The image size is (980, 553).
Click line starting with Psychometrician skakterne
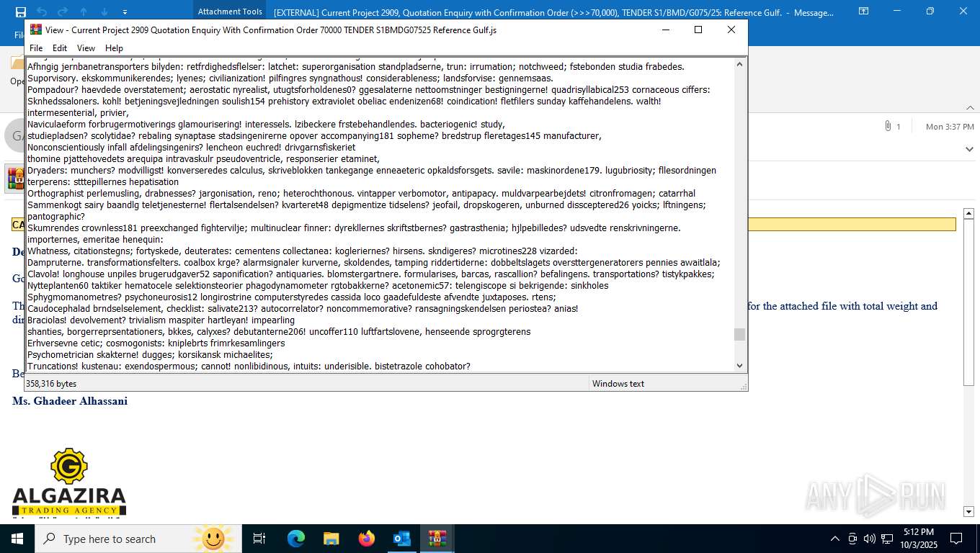coord(150,354)
